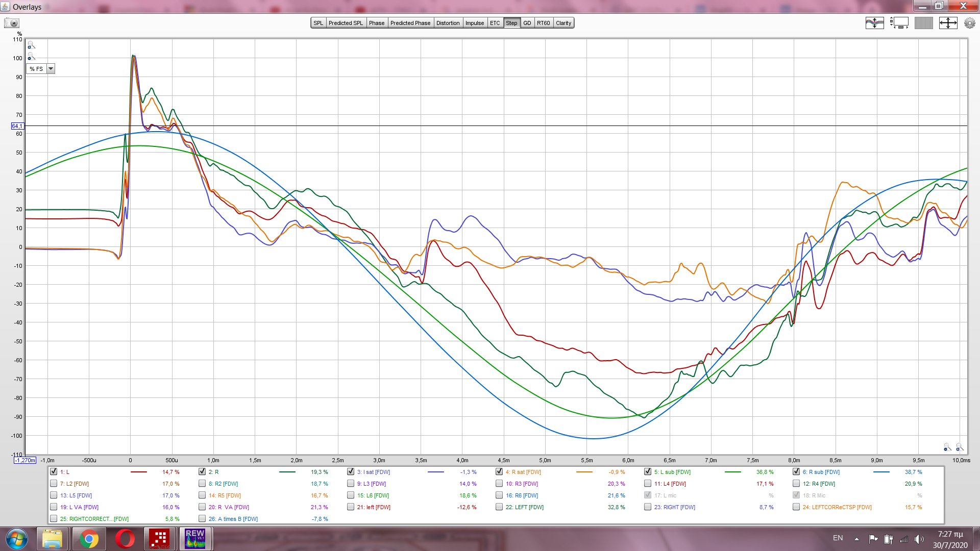Zoom out horizontal axis magnifier at bottom right
The width and height of the screenshot is (980, 551).
tap(947, 447)
